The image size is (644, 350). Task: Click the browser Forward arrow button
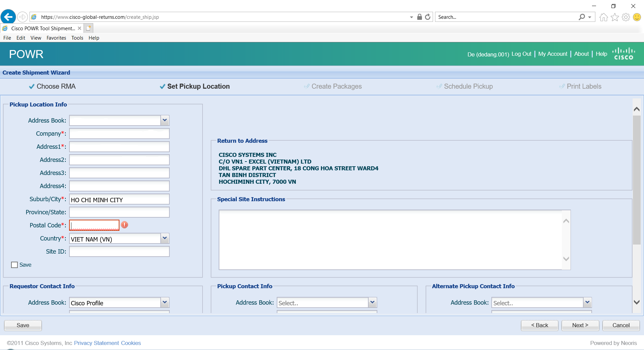[22, 17]
